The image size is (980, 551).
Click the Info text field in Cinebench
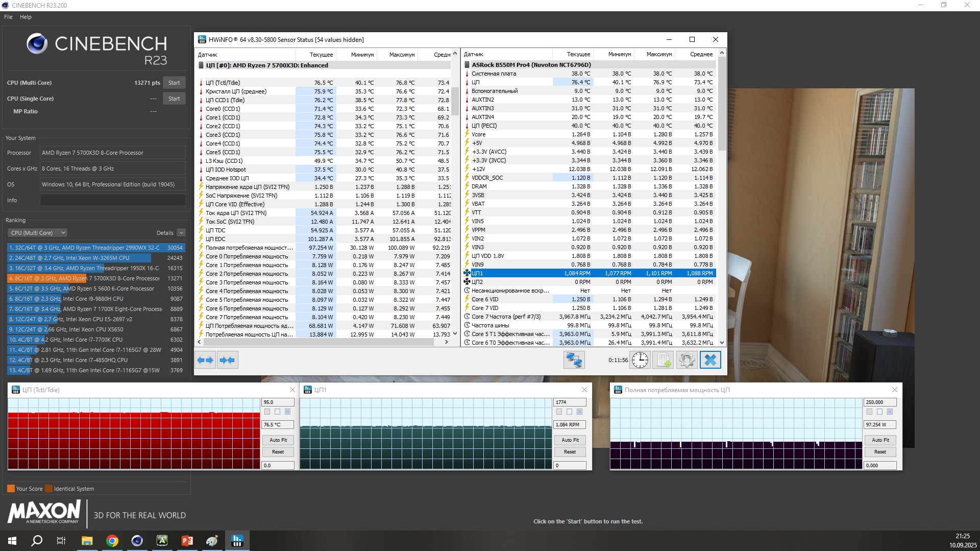[x=113, y=200]
